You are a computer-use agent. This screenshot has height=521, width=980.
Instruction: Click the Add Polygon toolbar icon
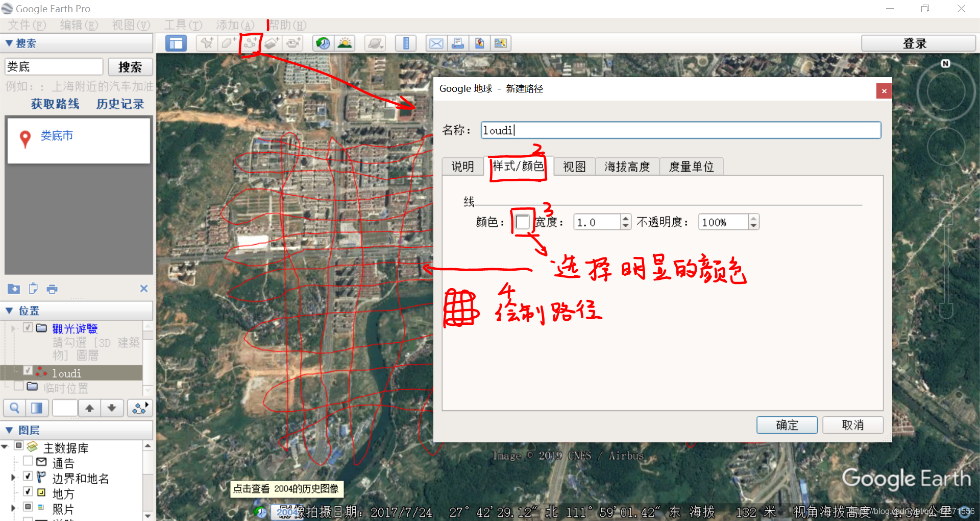click(x=228, y=43)
